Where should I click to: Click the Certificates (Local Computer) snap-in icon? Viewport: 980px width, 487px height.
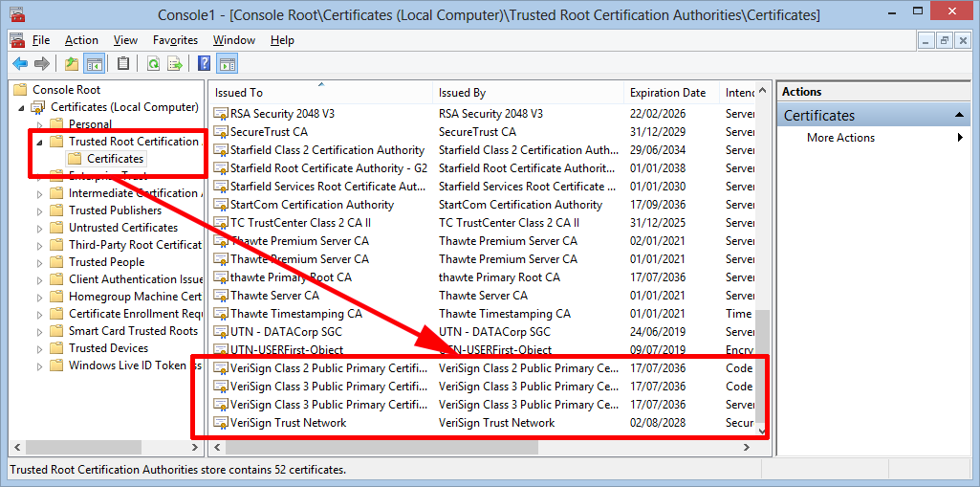[39, 107]
